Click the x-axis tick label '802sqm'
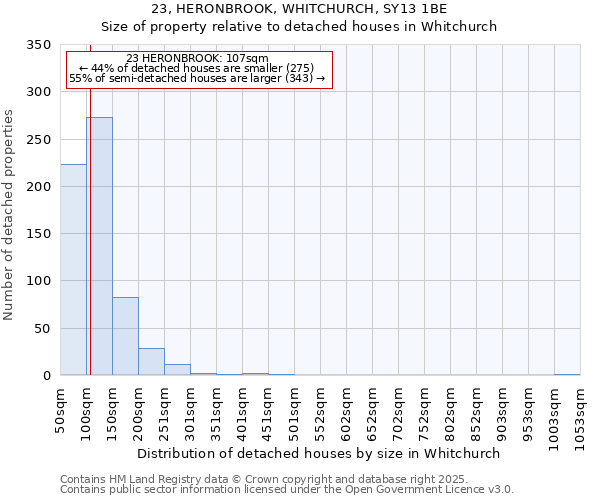 point(451,415)
